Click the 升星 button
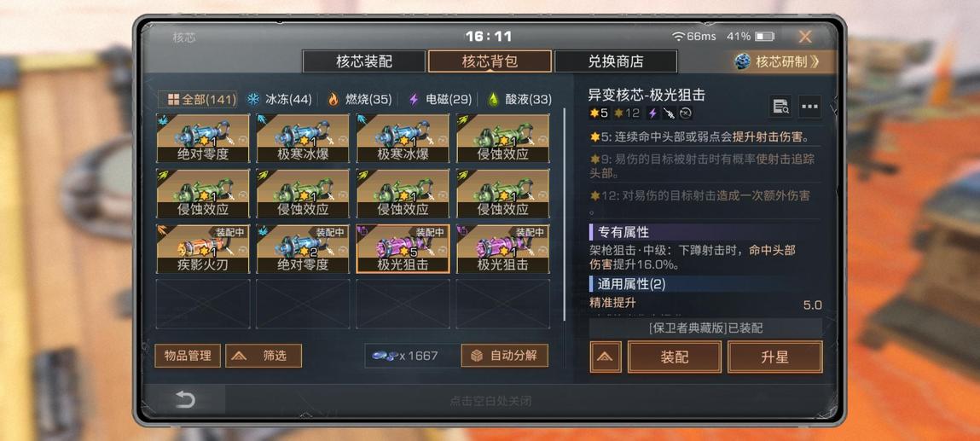This screenshot has height=441, width=980. point(775,357)
